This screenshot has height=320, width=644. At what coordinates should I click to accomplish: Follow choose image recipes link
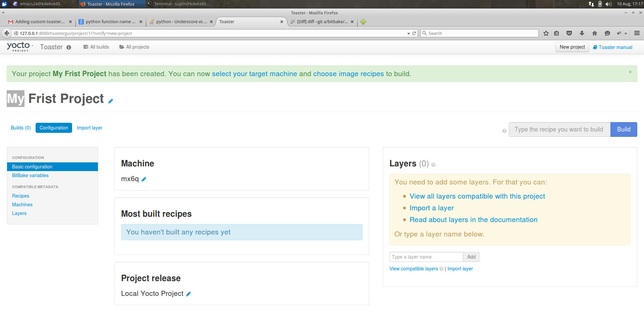coord(348,74)
